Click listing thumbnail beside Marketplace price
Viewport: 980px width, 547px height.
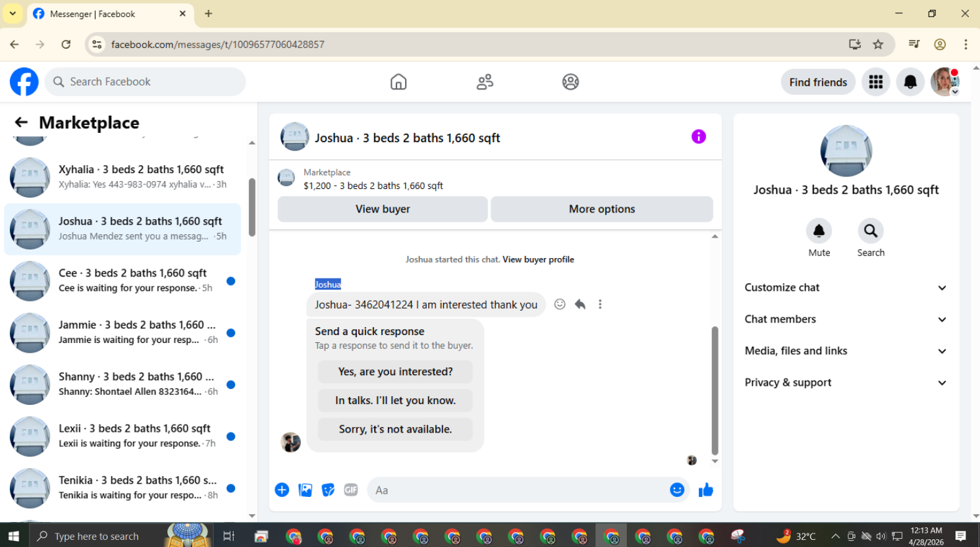[x=286, y=178]
